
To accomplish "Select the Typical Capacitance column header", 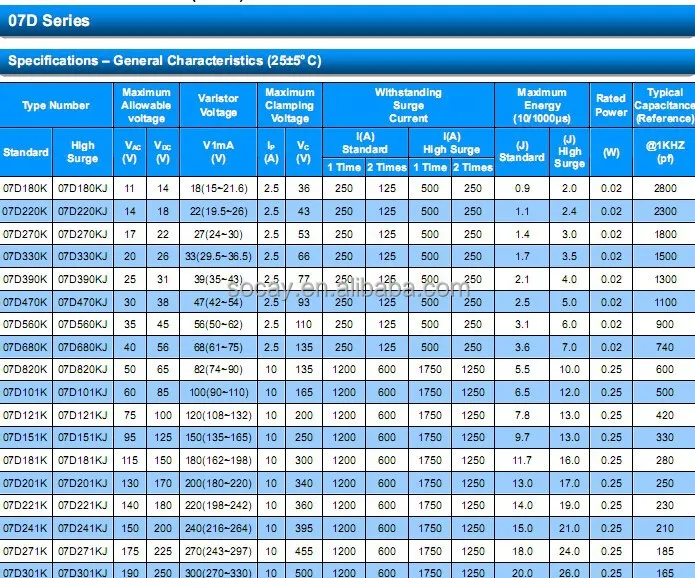I will pos(664,106).
